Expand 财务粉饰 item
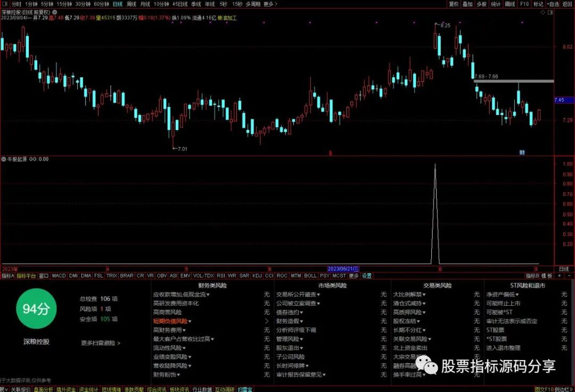The width and height of the screenshot is (575, 392). pyautogui.click(x=166, y=374)
